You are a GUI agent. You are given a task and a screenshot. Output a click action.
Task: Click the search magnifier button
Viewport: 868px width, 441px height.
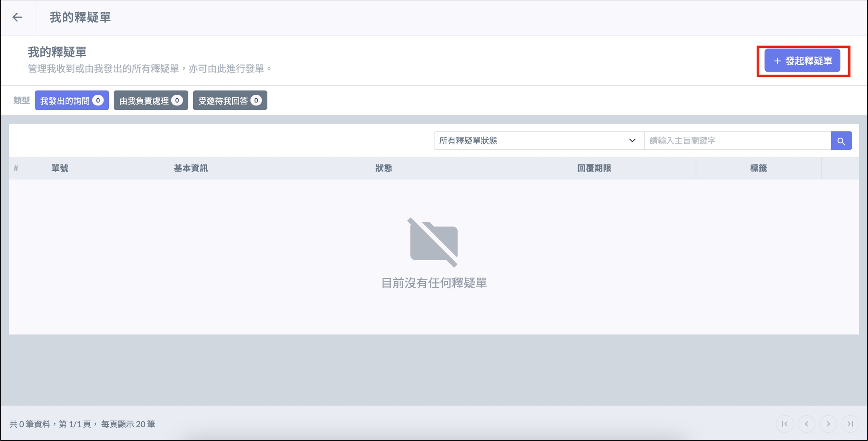[841, 141]
